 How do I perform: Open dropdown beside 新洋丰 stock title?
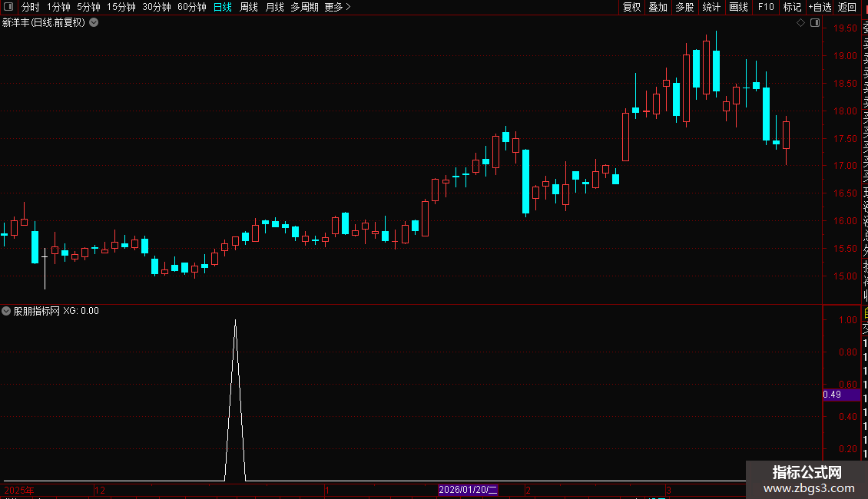click(x=94, y=23)
